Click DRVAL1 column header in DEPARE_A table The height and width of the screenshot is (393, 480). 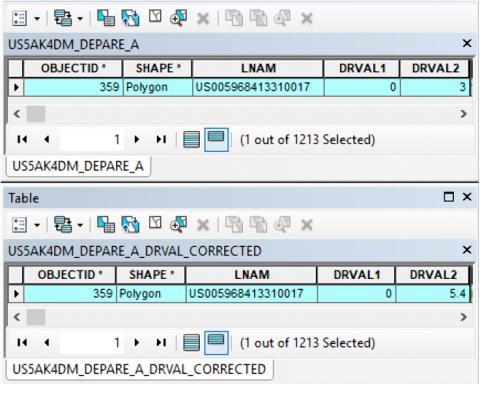tap(362, 69)
